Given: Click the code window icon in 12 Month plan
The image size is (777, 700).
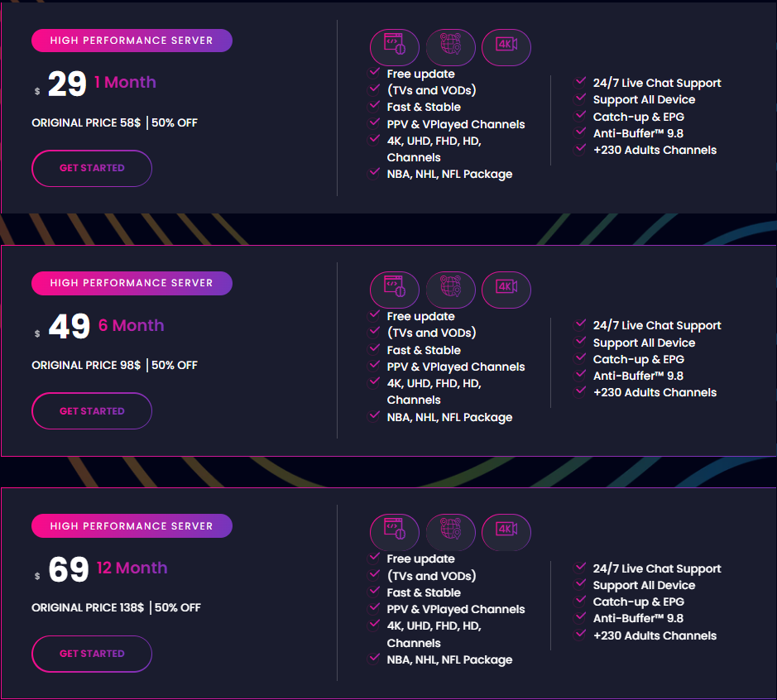Looking at the screenshot, I should [x=395, y=532].
